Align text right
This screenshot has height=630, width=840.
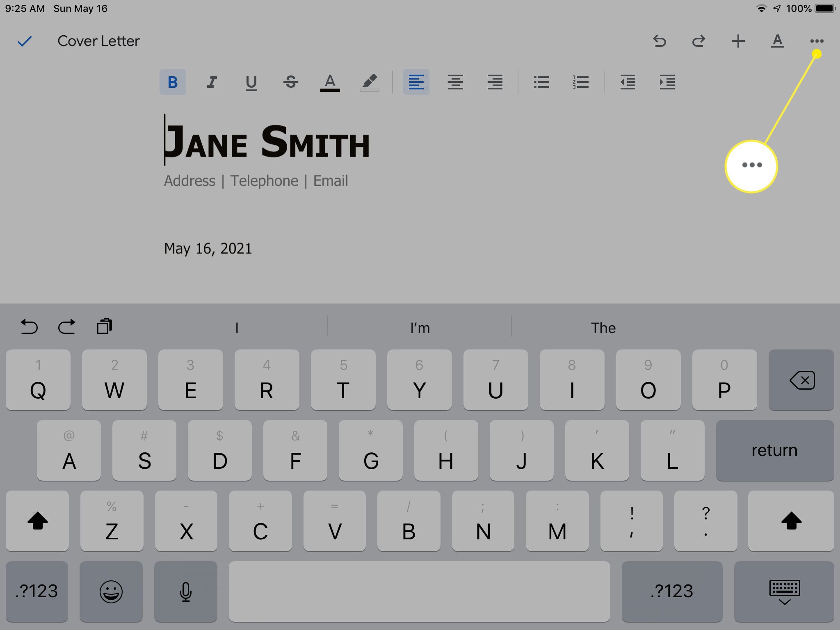click(x=495, y=82)
